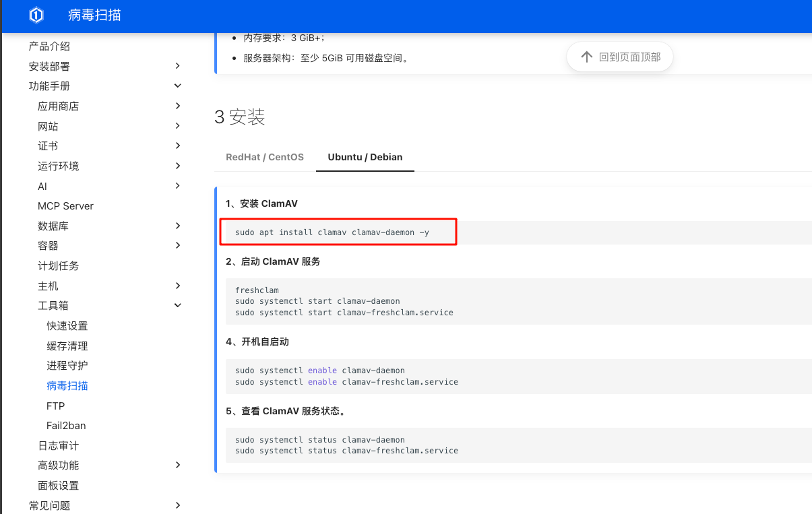Expand the 应用商店 chevron

point(177,106)
